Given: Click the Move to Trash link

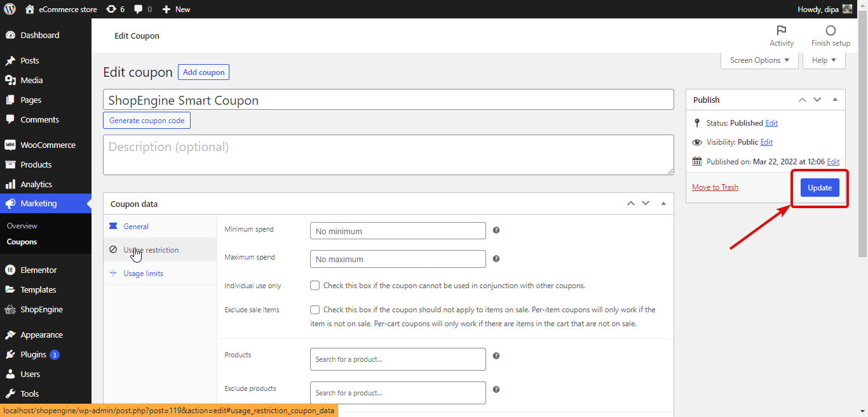Looking at the screenshot, I should [x=715, y=187].
